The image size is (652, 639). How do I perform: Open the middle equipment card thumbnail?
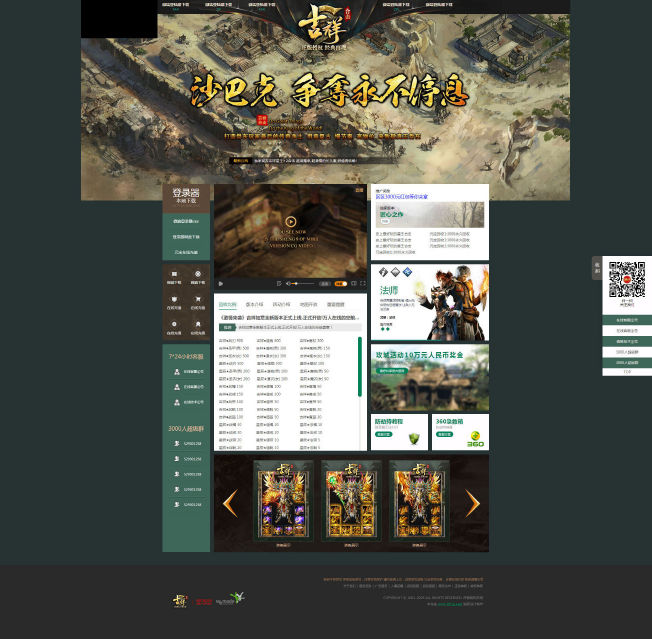click(x=351, y=501)
